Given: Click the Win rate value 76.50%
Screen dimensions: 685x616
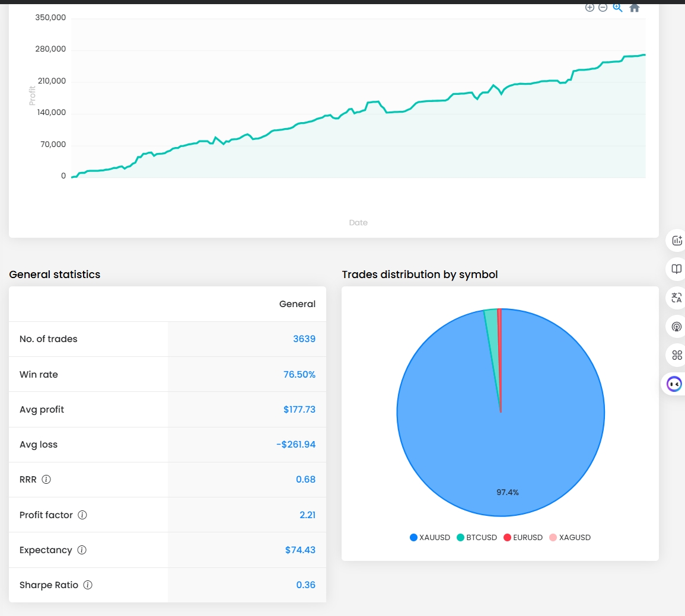Looking at the screenshot, I should click(300, 375).
